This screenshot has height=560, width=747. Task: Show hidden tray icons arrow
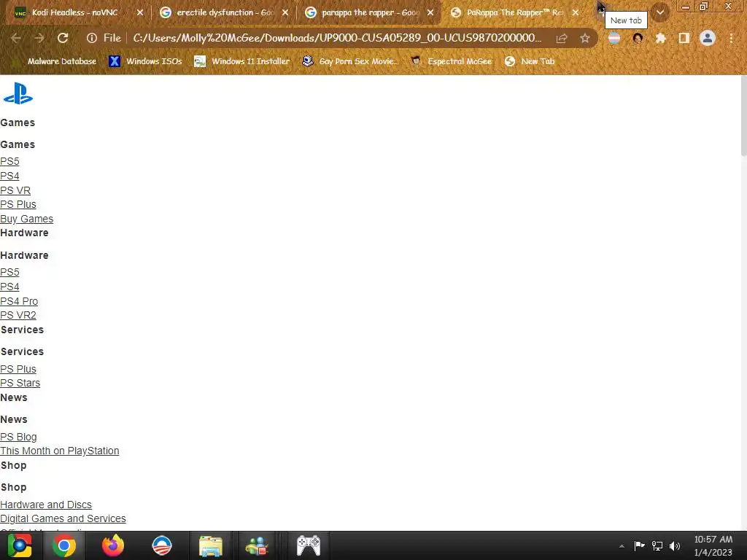coord(622,546)
